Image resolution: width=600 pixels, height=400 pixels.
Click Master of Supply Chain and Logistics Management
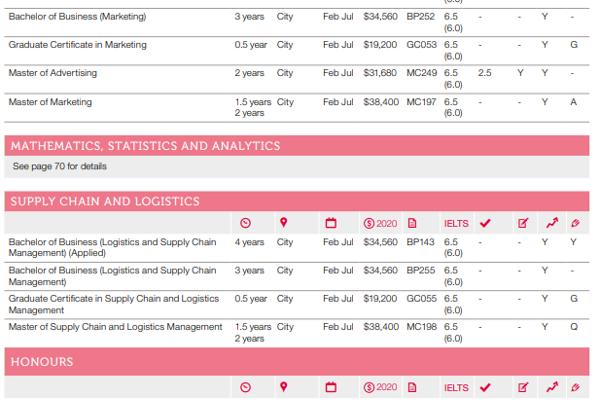point(115,327)
